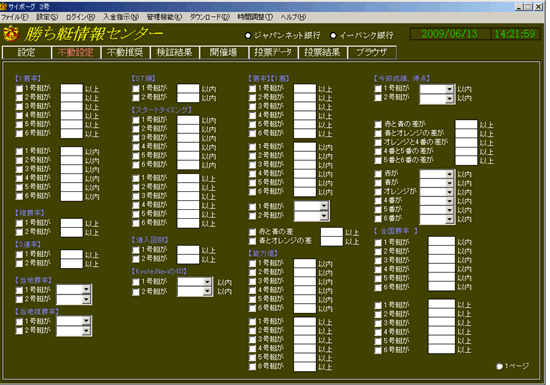Tick the 6番が checkbox
The image size is (550, 385).
378,219
